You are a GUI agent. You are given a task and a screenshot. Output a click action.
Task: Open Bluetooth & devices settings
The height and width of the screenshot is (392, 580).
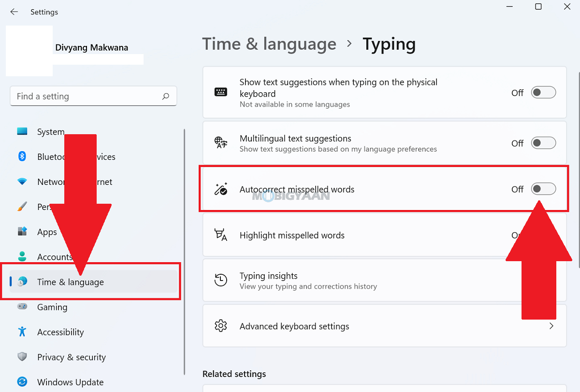pos(22,156)
